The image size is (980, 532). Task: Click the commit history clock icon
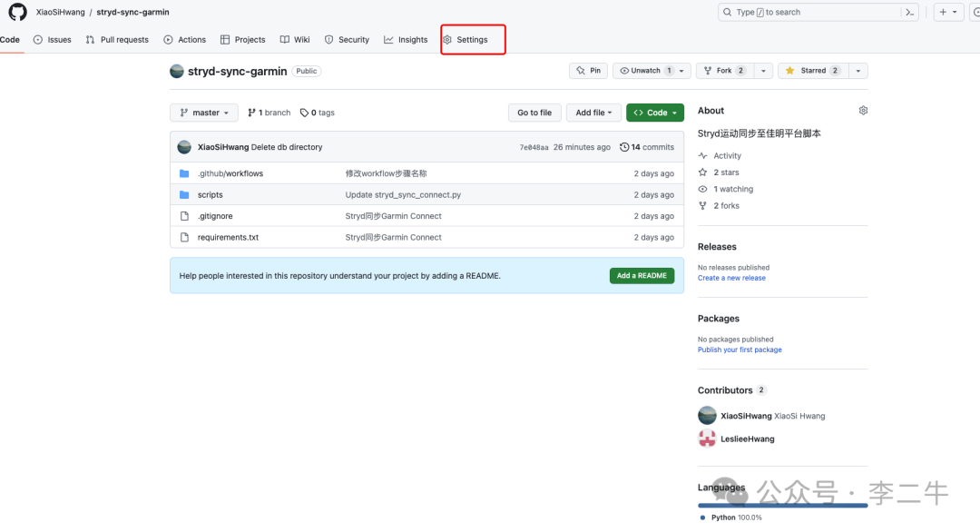tap(623, 147)
